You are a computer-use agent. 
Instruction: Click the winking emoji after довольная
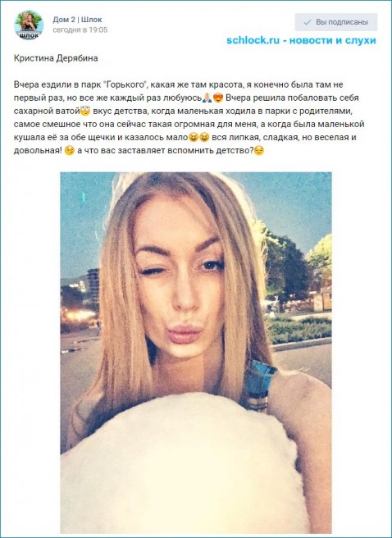(x=69, y=151)
